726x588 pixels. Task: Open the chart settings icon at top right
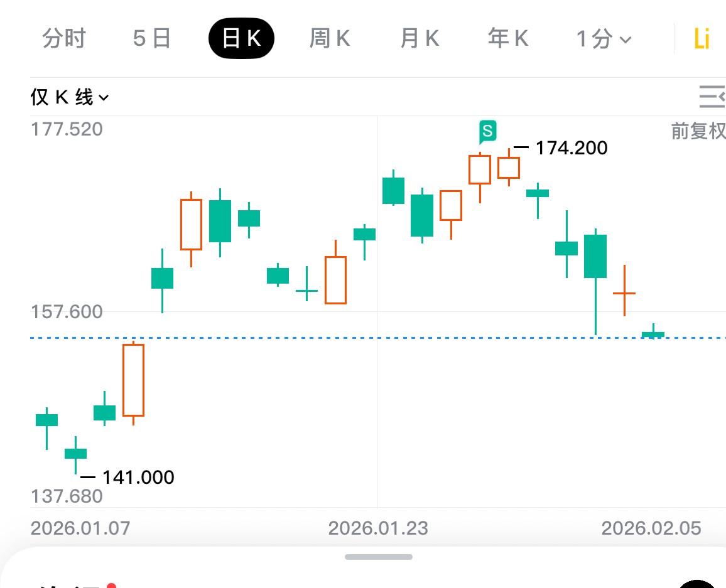(713, 97)
